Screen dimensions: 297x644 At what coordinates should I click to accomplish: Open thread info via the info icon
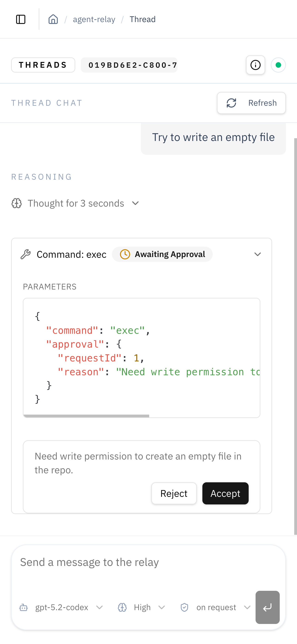pos(255,65)
